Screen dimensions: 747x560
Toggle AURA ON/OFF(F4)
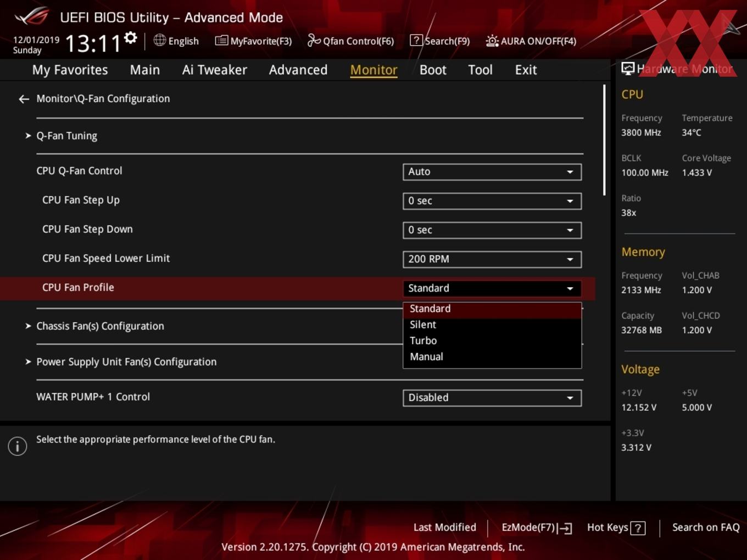point(531,41)
